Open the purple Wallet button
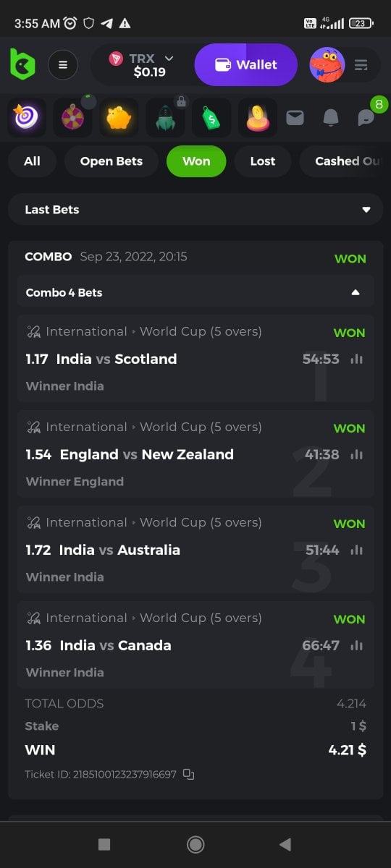 click(246, 65)
